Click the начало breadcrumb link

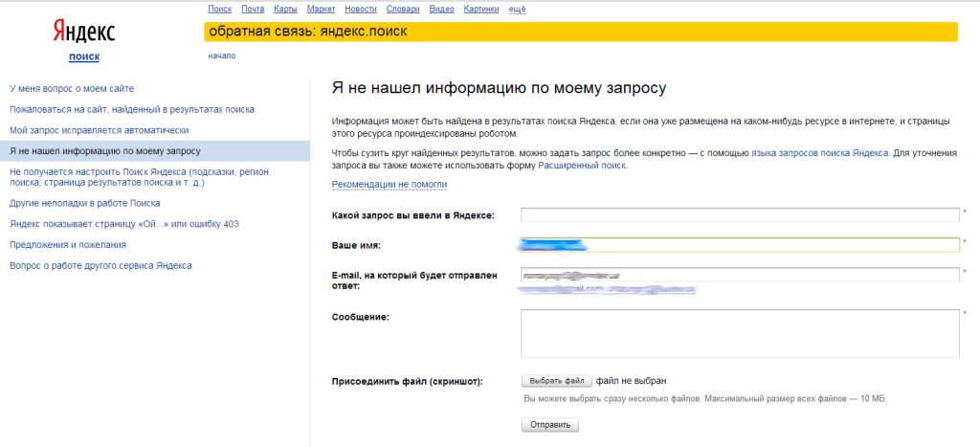[222, 56]
